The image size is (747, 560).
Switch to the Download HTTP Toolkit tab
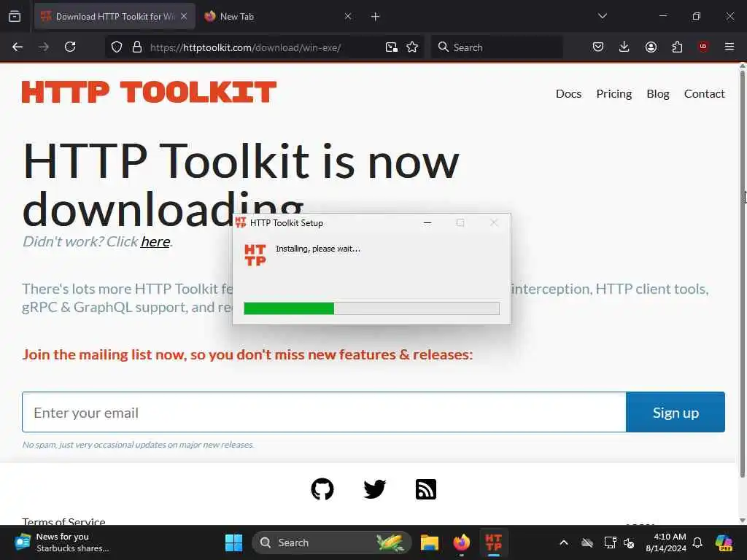(x=115, y=17)
